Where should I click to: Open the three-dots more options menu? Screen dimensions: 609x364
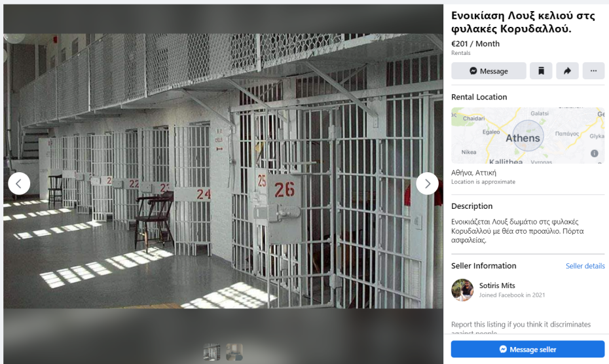pos(593,71)
